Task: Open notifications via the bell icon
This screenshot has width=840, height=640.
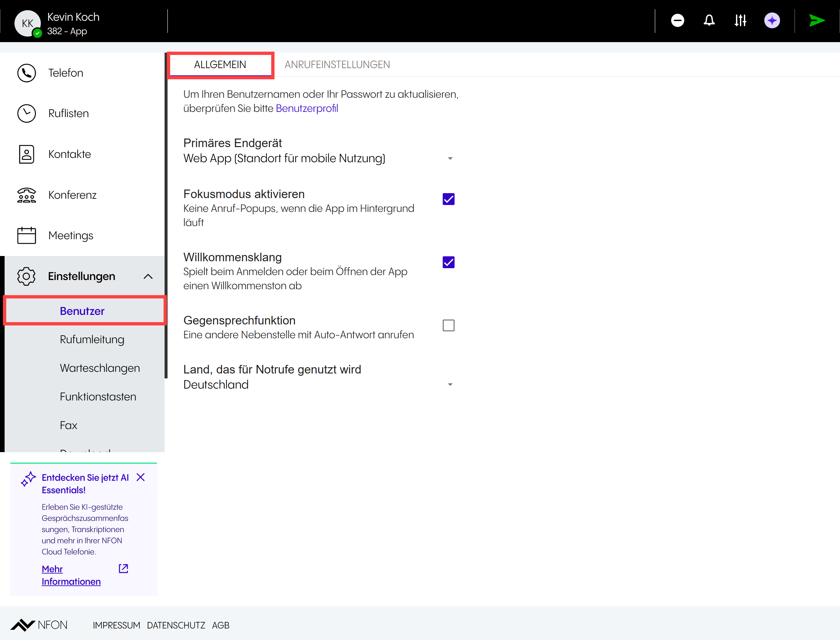Action: 709,21
